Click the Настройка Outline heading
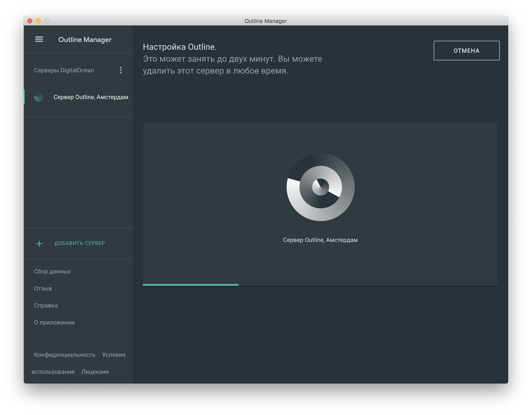Viewport: 532px width, 415px height. pos(179,47)
